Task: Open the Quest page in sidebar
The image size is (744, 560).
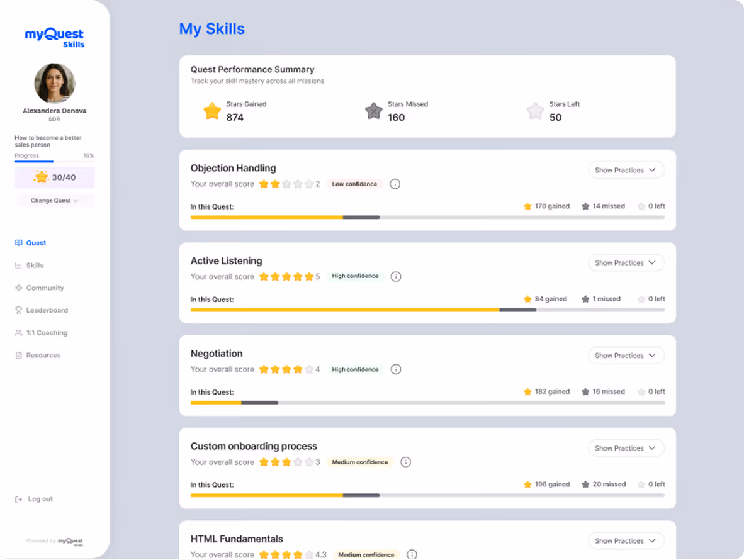Action: click(36, 243)
